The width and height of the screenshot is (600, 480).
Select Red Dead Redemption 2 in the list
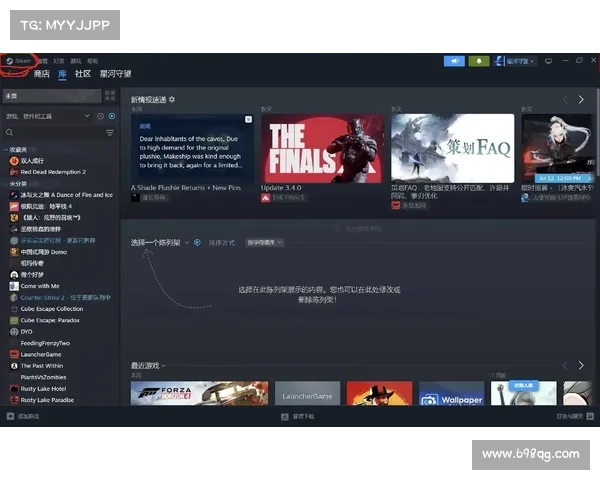[x=53, y=172]
